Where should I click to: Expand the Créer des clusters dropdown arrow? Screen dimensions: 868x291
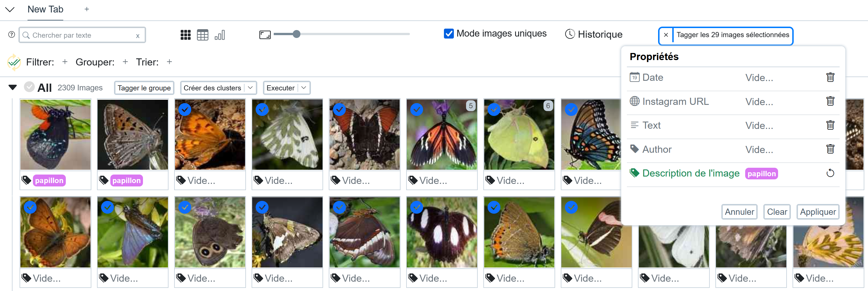click(x=250, y=88)
